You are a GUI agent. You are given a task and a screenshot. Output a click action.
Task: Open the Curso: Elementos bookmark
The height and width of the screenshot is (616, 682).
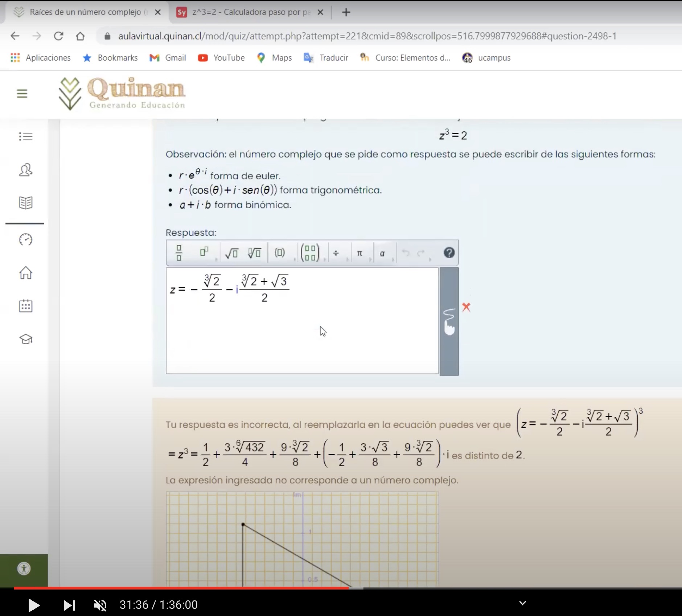pos(405,58)
